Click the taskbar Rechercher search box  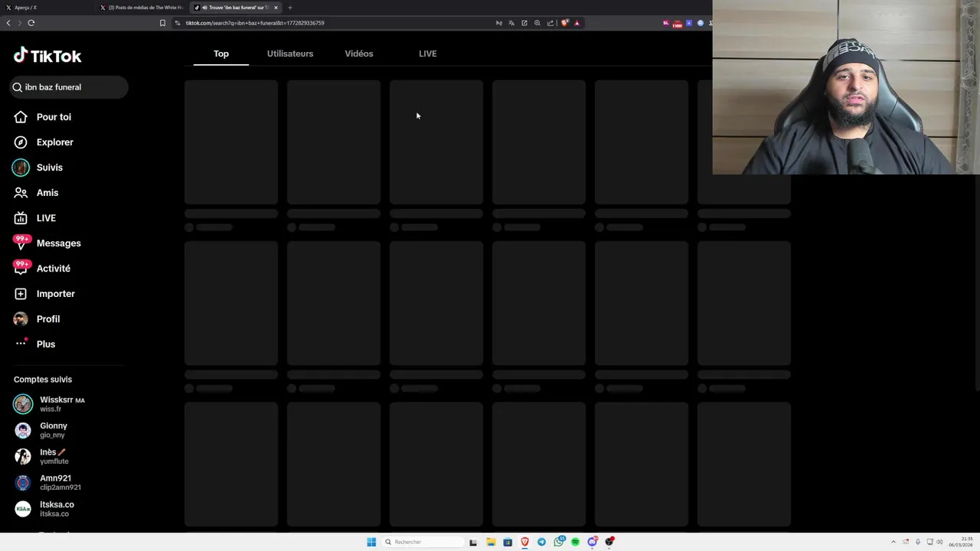(423, 542)
